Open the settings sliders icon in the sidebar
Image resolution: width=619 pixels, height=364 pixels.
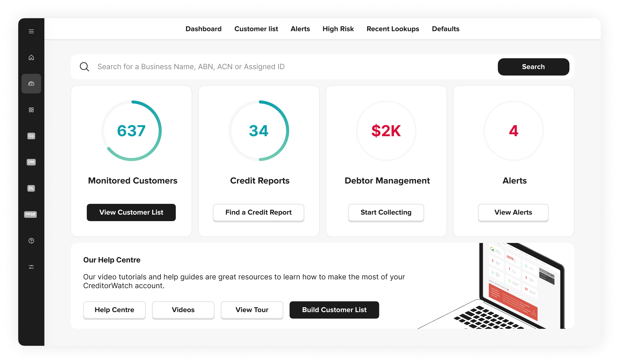[x=31, y=267]
